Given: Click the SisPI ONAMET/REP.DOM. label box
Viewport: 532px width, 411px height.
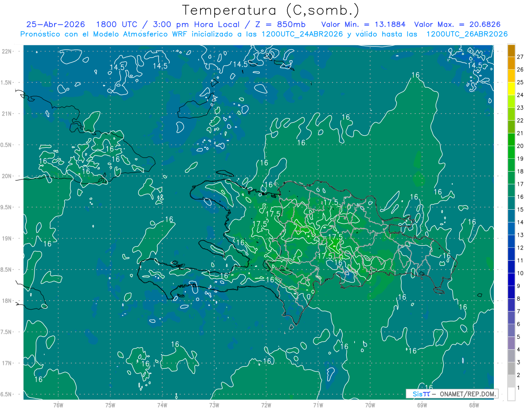Looking at the screenshot, I should (x=452, y=394).
